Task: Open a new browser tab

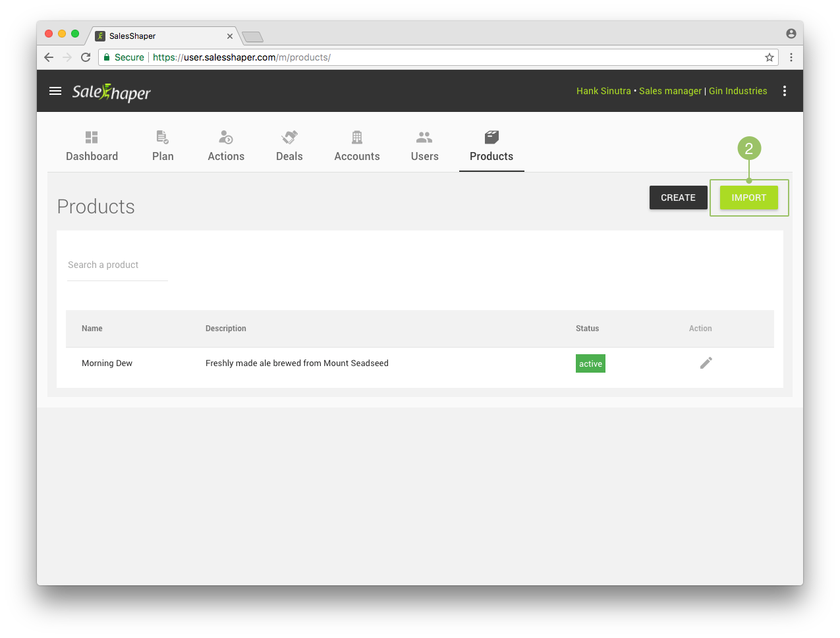Action: click(x=252, y=36)
